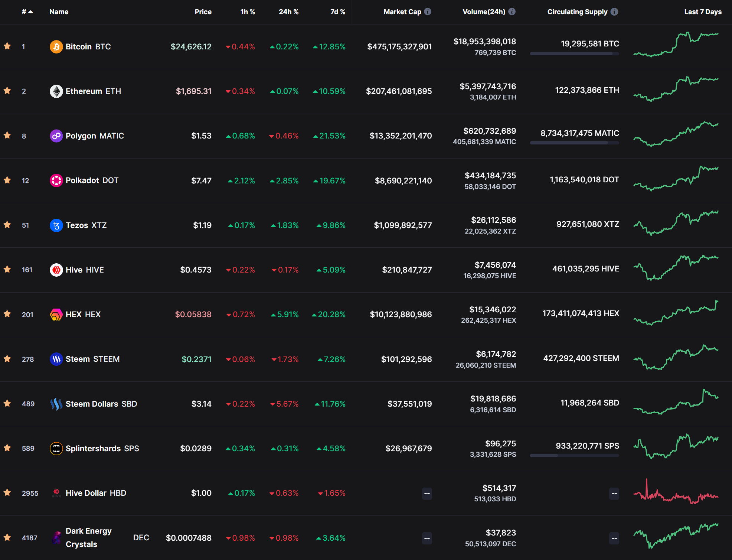The width and height of the screenshot is (732, 560).
Task: Open the Tezos XTZ coin page
Action: [86, 225]
